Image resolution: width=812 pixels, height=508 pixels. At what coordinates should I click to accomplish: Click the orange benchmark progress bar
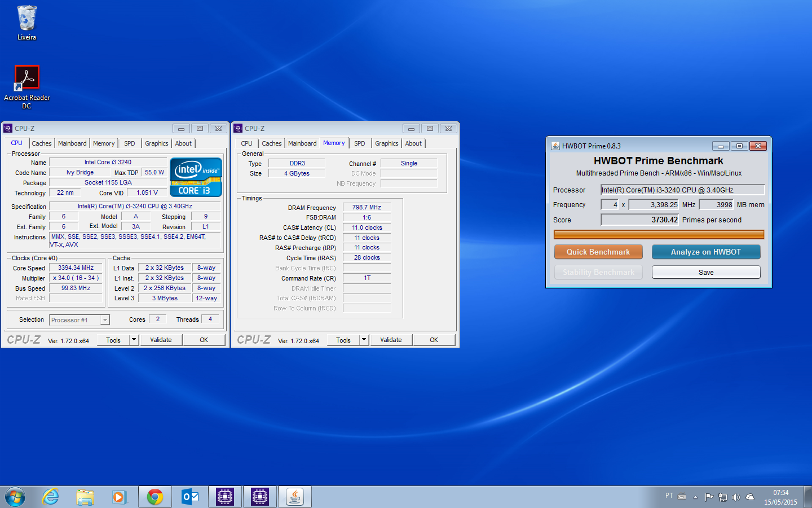click(659, 234)
